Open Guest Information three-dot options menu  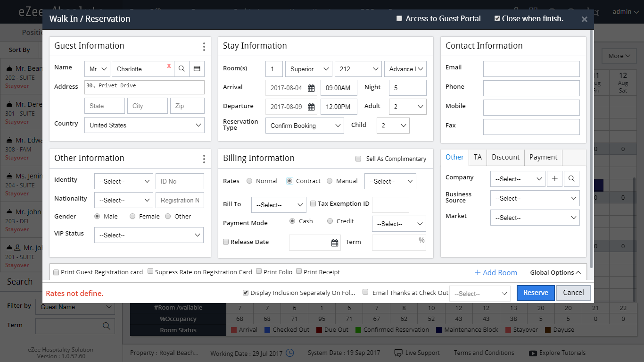(x=204, y=47)
